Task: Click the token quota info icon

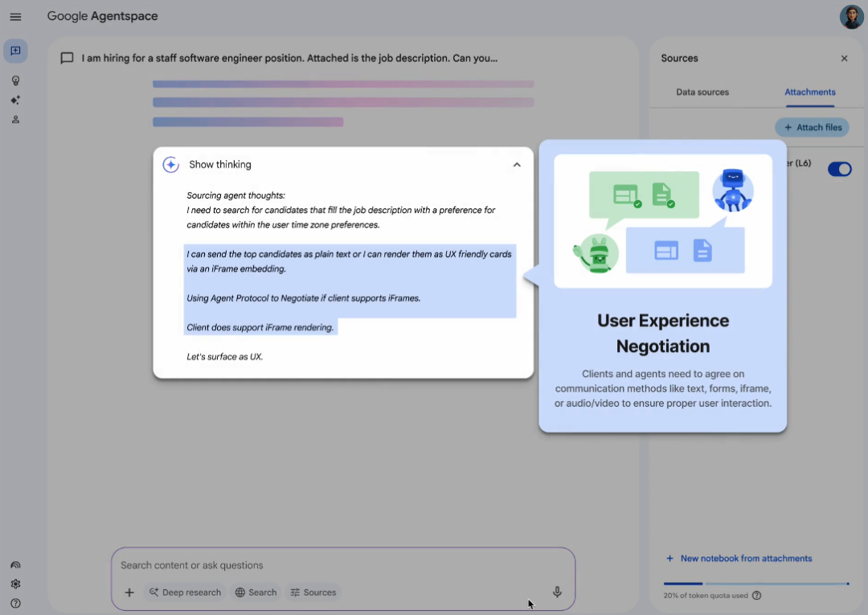Action: coord(757,596)
